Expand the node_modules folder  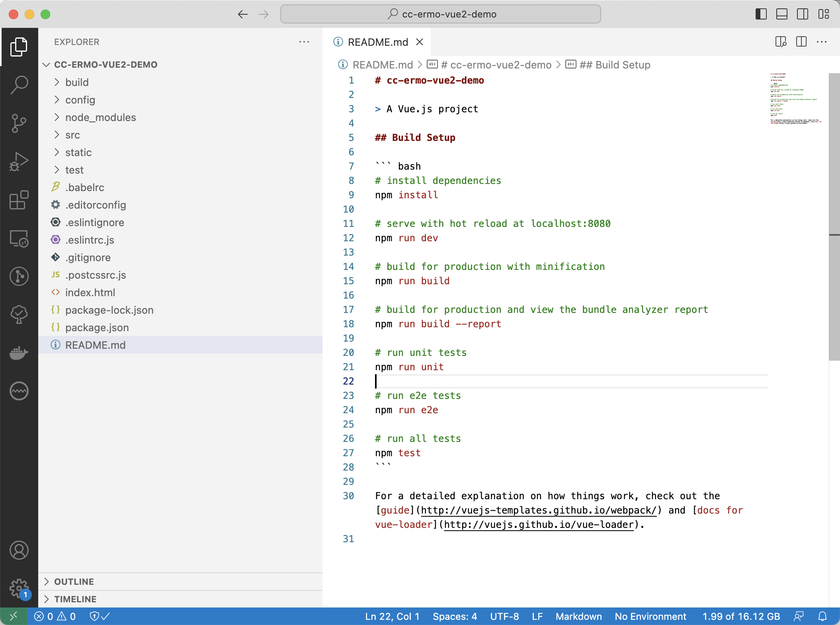(x=180, y=117)
